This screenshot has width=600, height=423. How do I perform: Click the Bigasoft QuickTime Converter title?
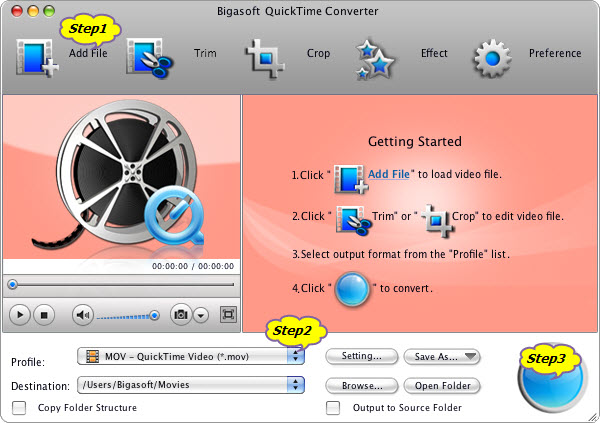tap(298, 11)
